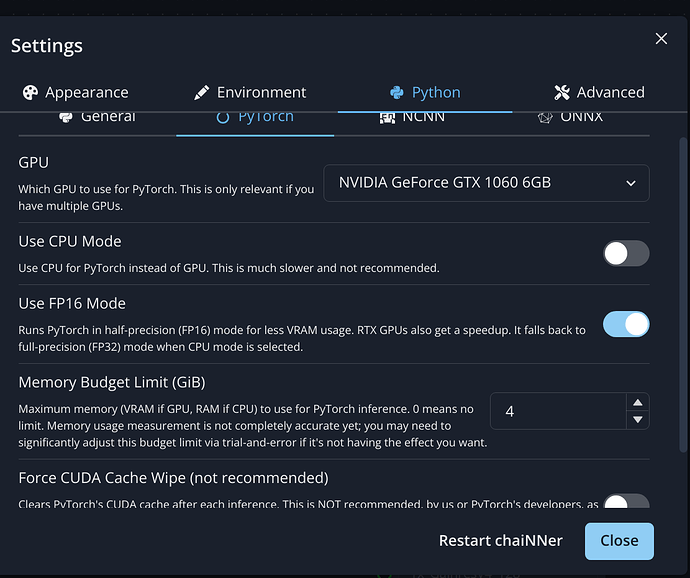Screen dimensions: 690x578
Task: Open the GPU selection dropdown
Action: click(x=486, y=183)
